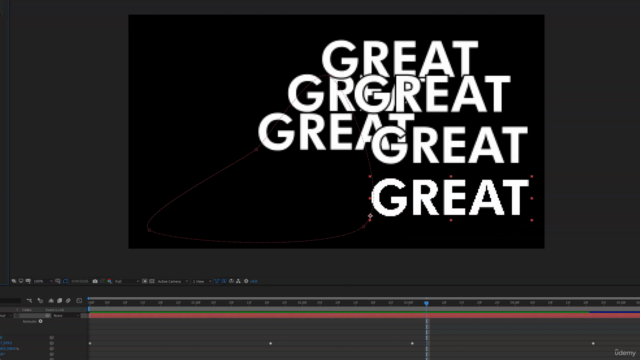Click the TrkMat column header
640x360 pixels.
point(27,310)
